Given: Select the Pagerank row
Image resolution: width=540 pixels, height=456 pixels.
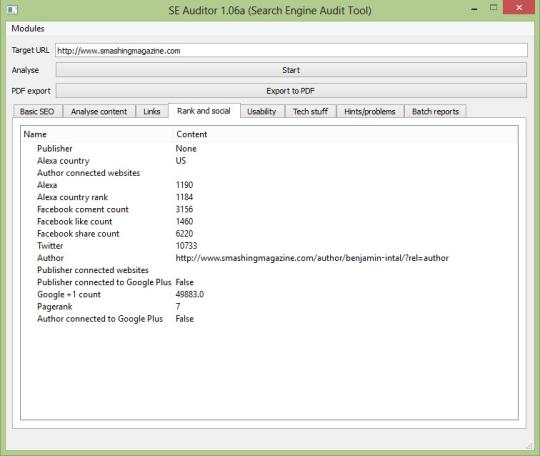Looking at the screenshot, I should pyautogui.click(x=269, y=307).
